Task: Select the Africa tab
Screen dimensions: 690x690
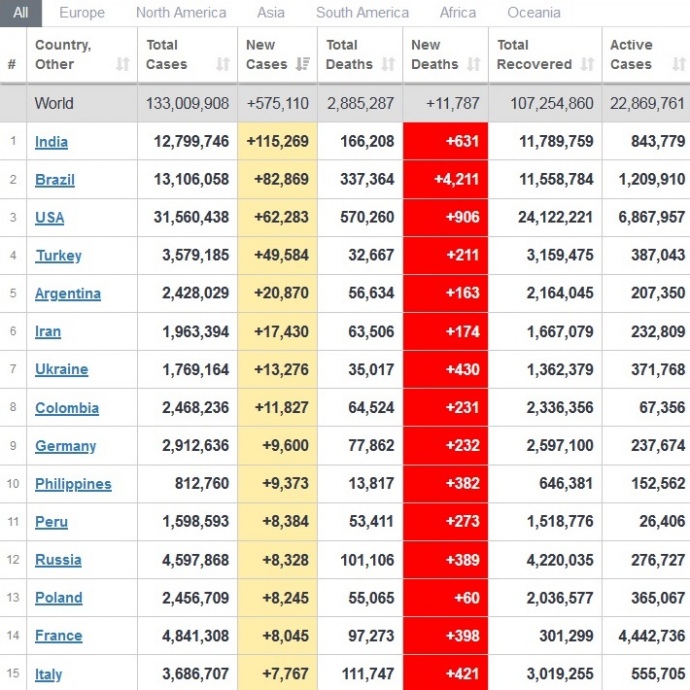Action: pos(458,13)
